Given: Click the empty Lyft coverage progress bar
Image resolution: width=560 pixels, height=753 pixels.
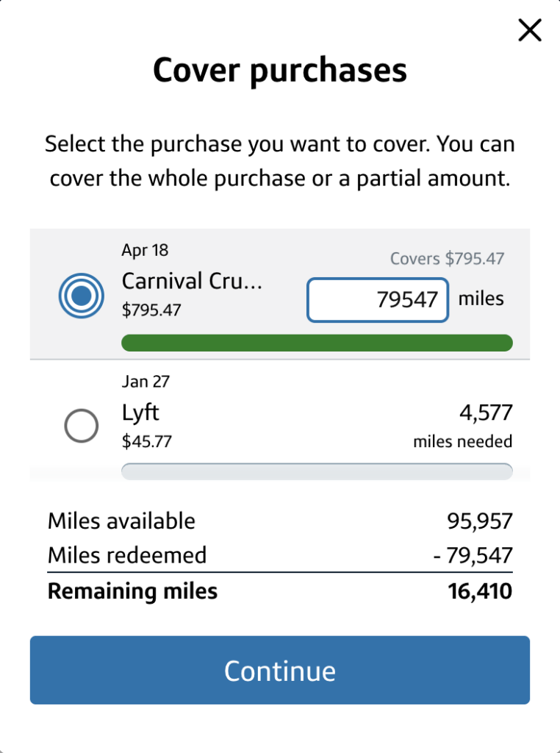Looking at the screenshot, I should tap(317, 471).
